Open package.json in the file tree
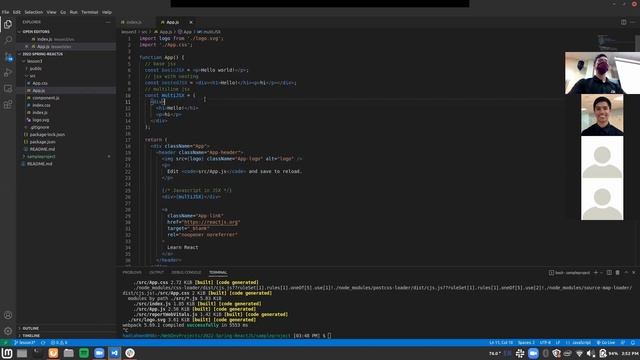 (x=42, y=142)
